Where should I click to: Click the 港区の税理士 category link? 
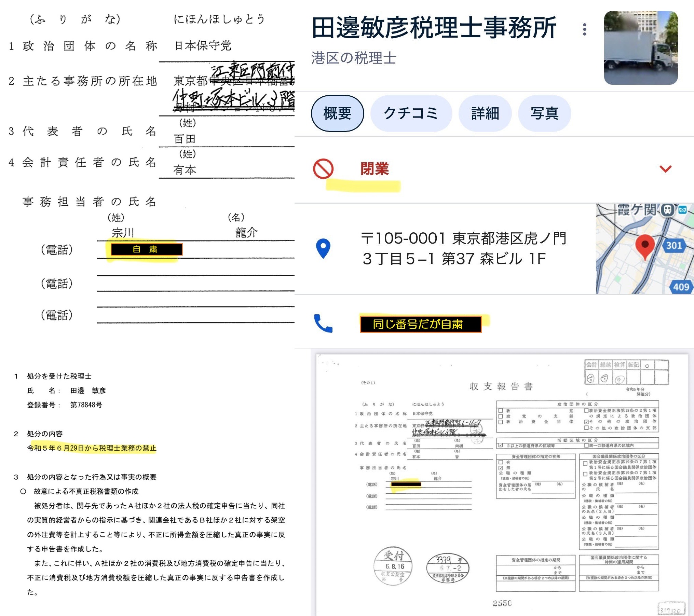click(354, 58)
